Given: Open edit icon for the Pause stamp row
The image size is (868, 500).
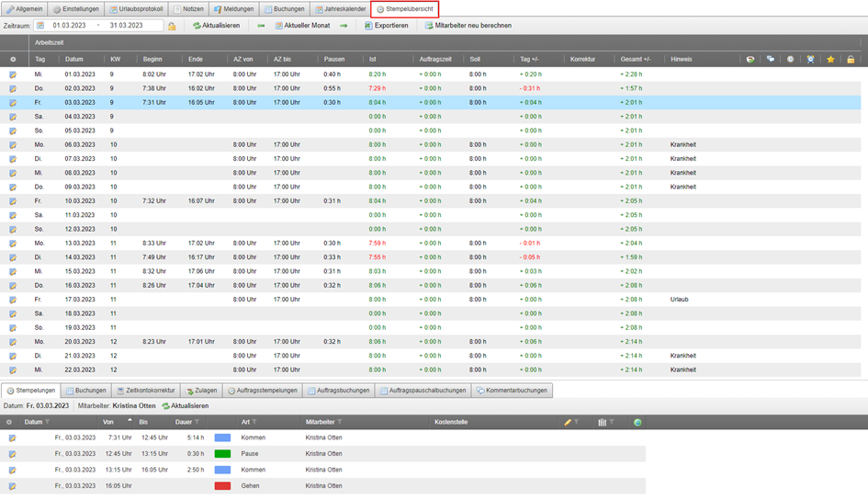Looking at the screenshot, I should [x=13, y=453].
